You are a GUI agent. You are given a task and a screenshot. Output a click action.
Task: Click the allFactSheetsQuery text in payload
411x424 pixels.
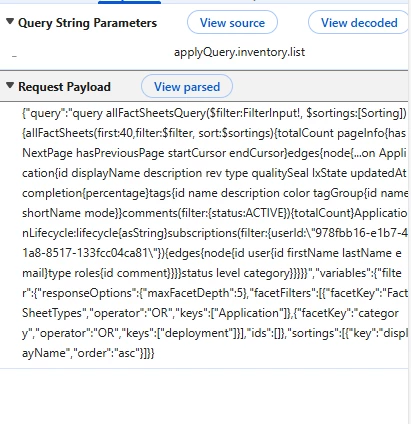point(156,113)
